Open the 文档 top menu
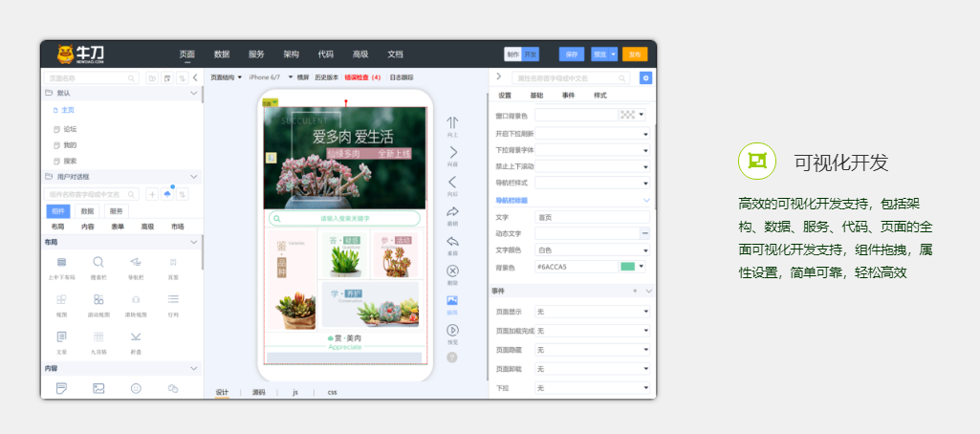 pos(395,54)
